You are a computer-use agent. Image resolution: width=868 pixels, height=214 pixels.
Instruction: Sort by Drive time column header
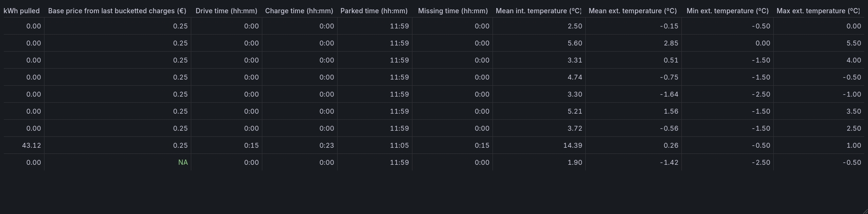pyautogui.click(x=226, y=11)
